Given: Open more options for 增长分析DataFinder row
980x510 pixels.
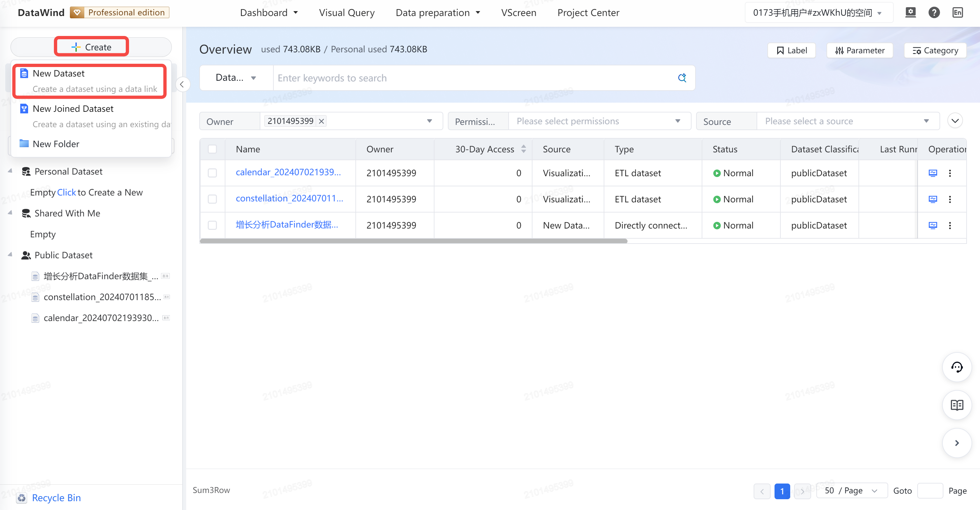Looking at the screenshot, I should point(950,225).
